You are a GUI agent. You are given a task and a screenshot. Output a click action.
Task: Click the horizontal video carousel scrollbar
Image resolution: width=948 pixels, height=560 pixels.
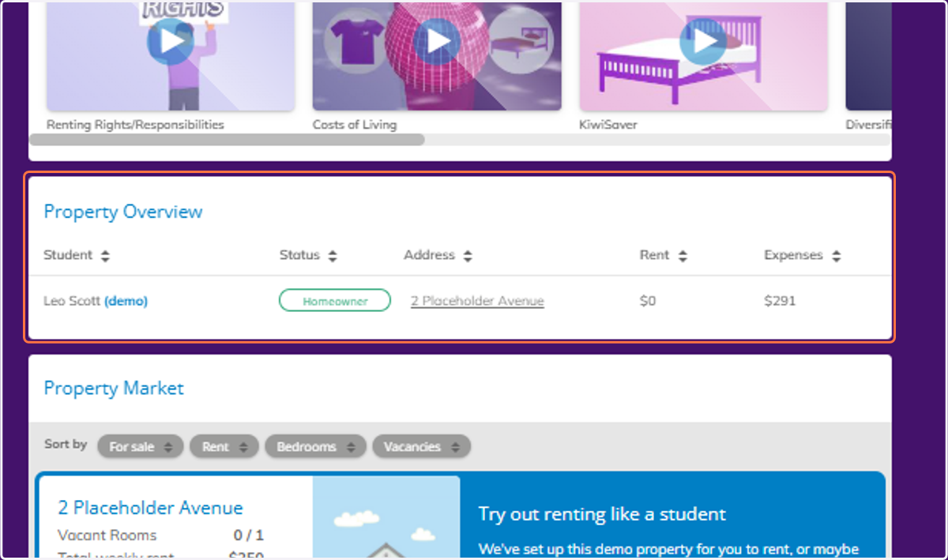tap(227, 140)
